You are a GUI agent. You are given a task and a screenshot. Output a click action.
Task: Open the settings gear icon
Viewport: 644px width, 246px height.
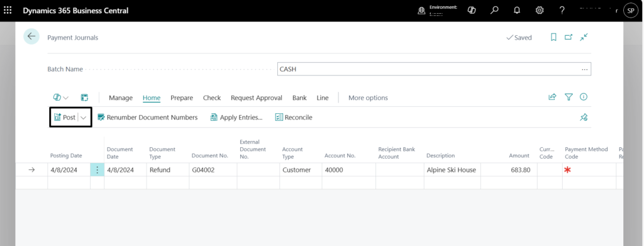[540, 11]
